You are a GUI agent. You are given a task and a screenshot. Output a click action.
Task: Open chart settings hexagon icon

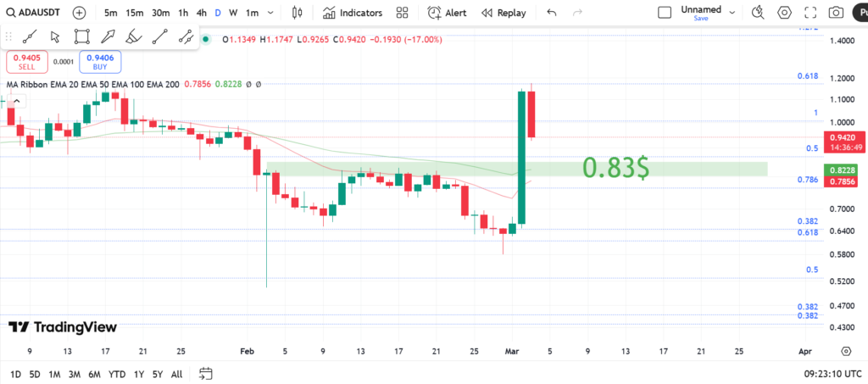point(785,13)
